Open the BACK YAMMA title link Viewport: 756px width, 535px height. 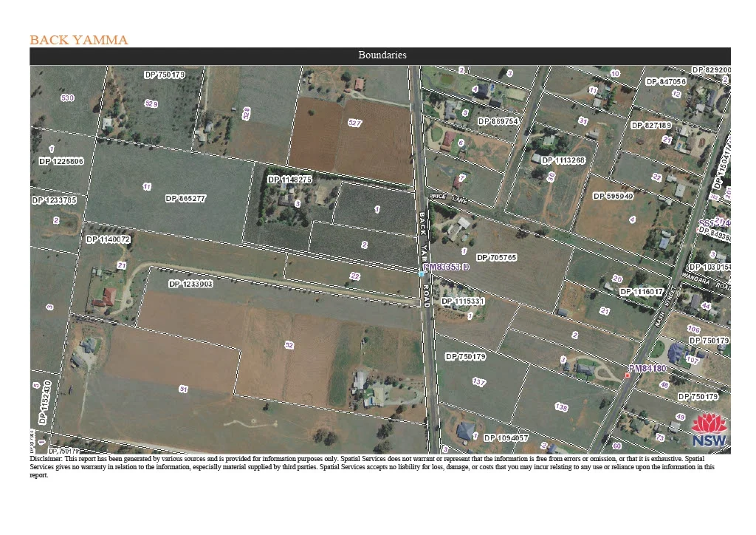tap(78, 39)
